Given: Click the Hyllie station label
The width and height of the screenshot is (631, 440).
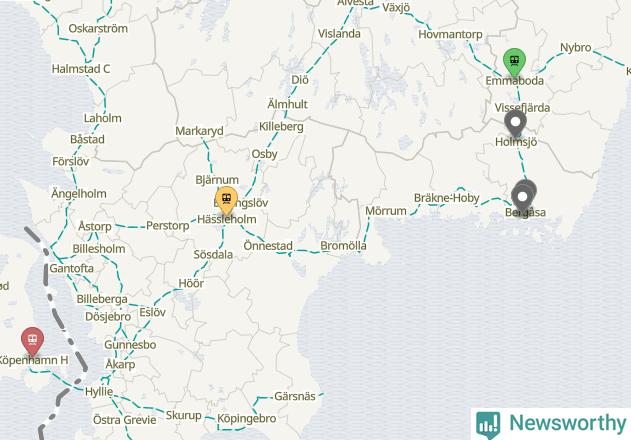Looking at the screenshot, I should (99, 391).
